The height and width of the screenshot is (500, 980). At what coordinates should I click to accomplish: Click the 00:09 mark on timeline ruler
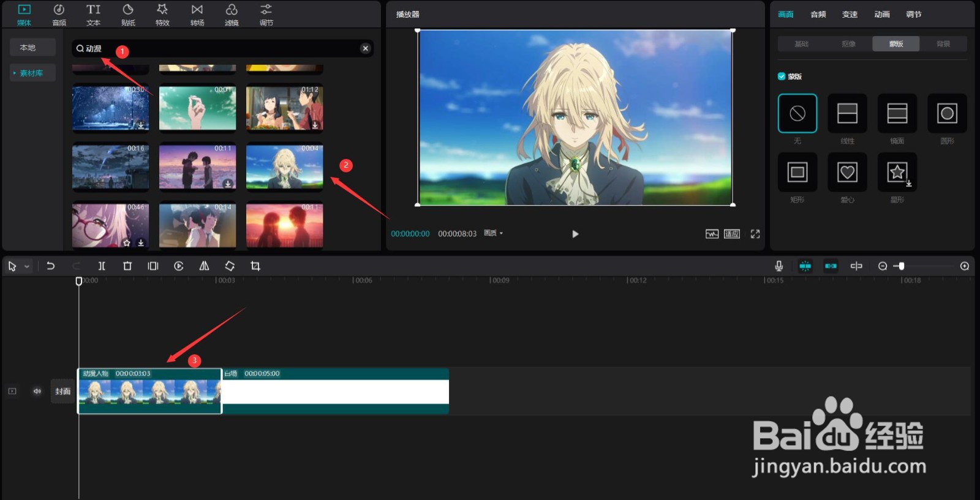499,280
